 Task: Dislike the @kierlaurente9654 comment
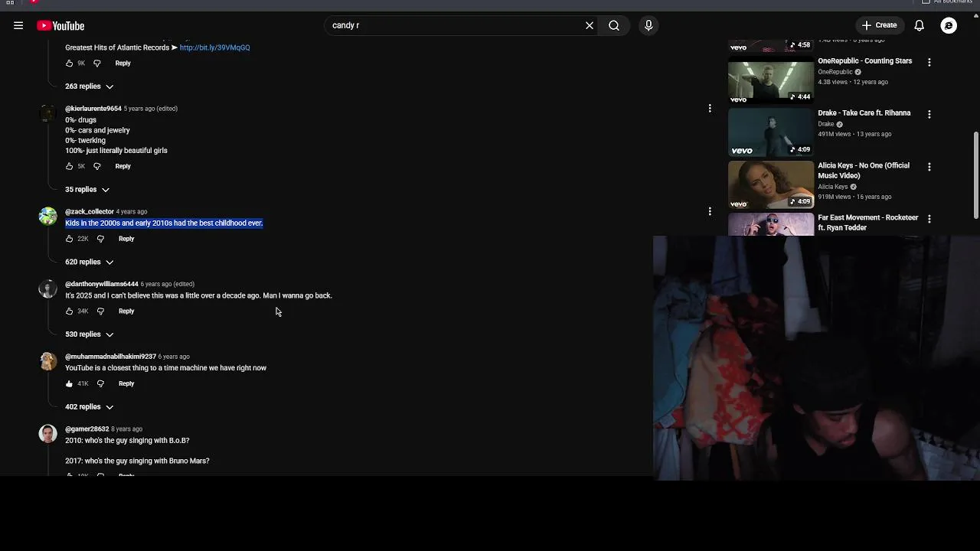[97, 166]
